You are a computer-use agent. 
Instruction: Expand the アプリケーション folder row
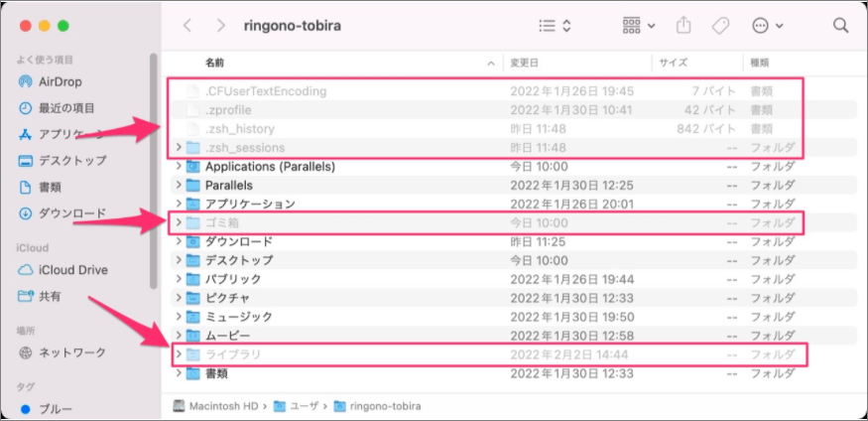pyautogui.click(x=179, y=204)
